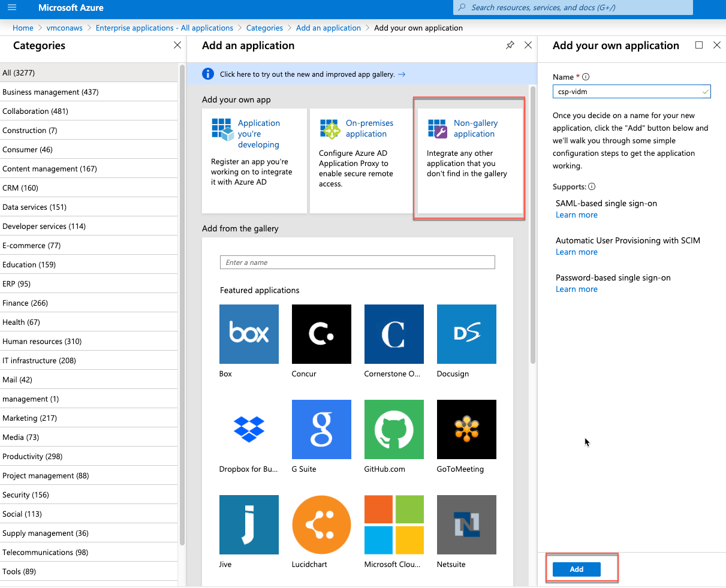Select the Security (156) category
The height and width of the screenshot is (588, 726).
coord(26,495)
